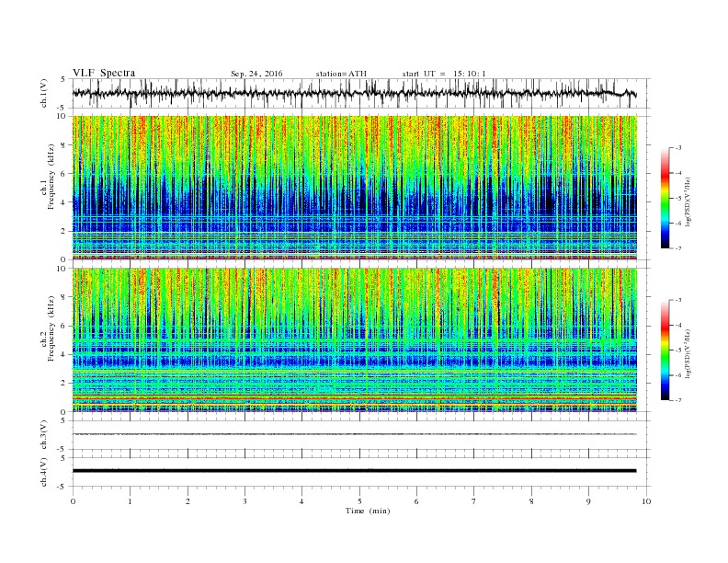Click the 'ch.4(V)' axis label
The height and width of the screenshot is (563, 728).
[43, 472]
